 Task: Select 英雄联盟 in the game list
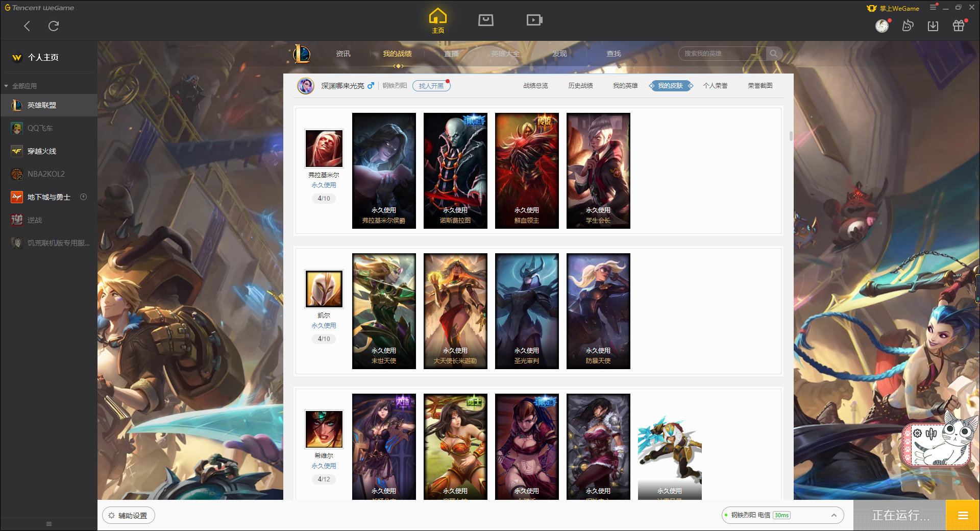point(48,105)
